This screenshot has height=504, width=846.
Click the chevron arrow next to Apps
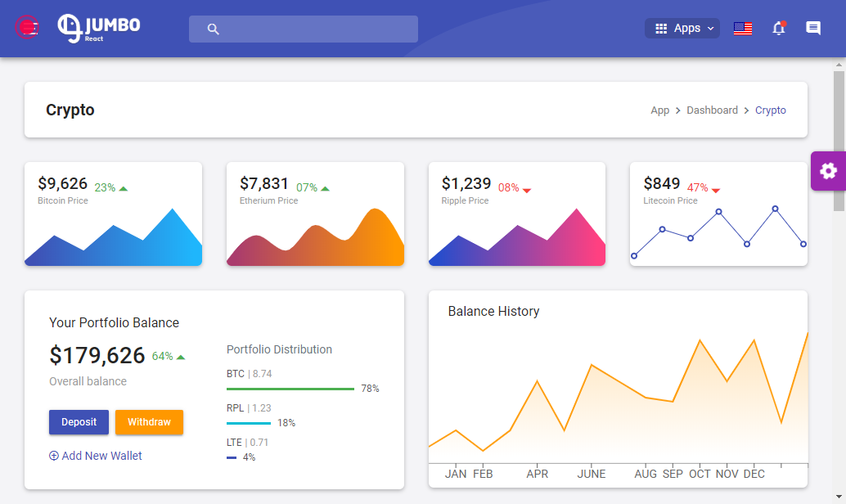[x=710, y=29]
